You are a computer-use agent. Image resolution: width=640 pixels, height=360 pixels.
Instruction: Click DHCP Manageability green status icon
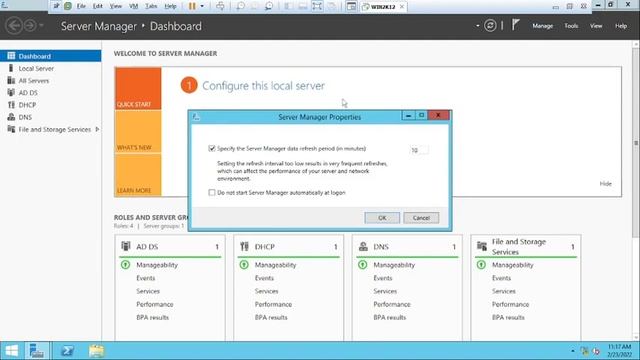[244, 265]
